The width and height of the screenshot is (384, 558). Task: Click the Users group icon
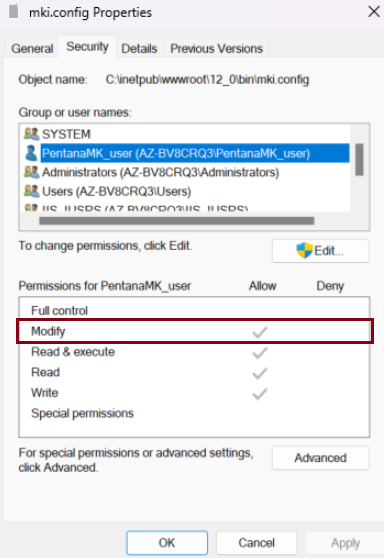point(31,191)
